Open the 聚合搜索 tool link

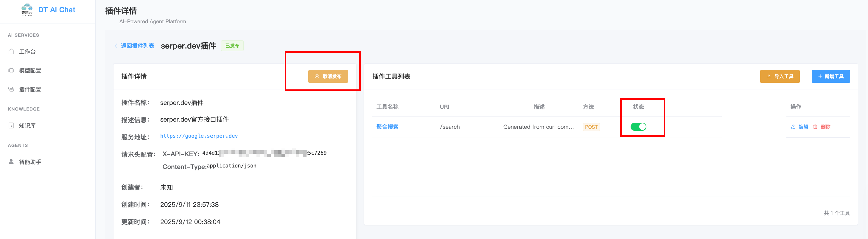(387, 127)
